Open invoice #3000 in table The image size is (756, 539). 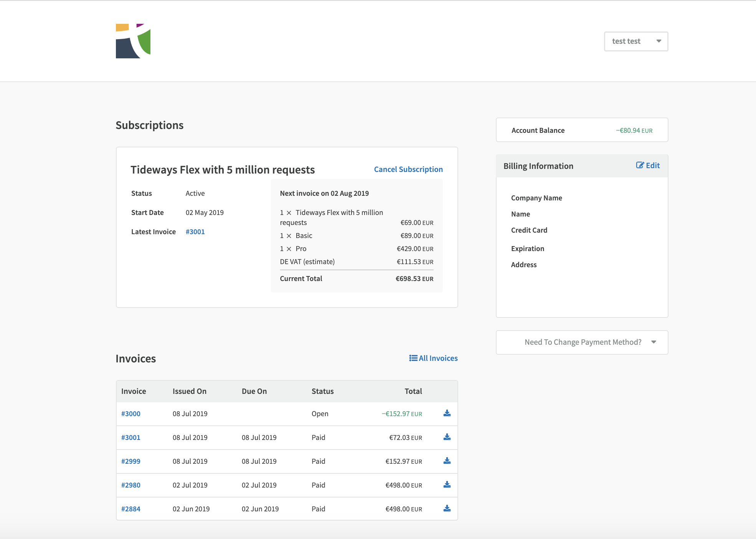(131, 414)
